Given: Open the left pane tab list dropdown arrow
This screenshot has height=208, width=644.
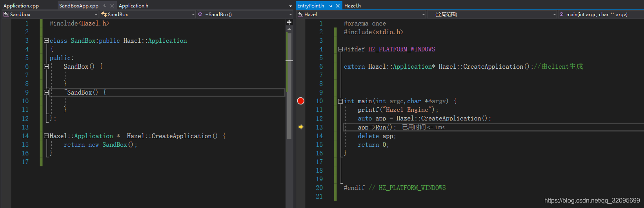Looking at the screenshot, I should 290,6.
